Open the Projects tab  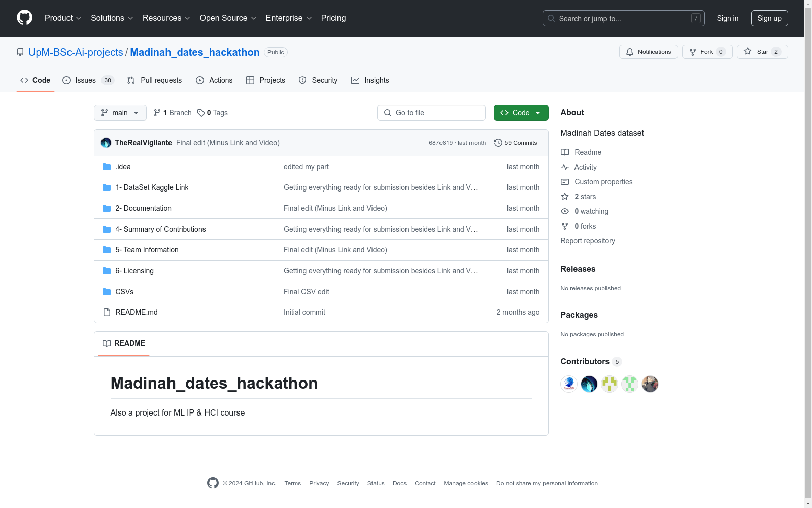pyautogui.click(x=265, y=80)
